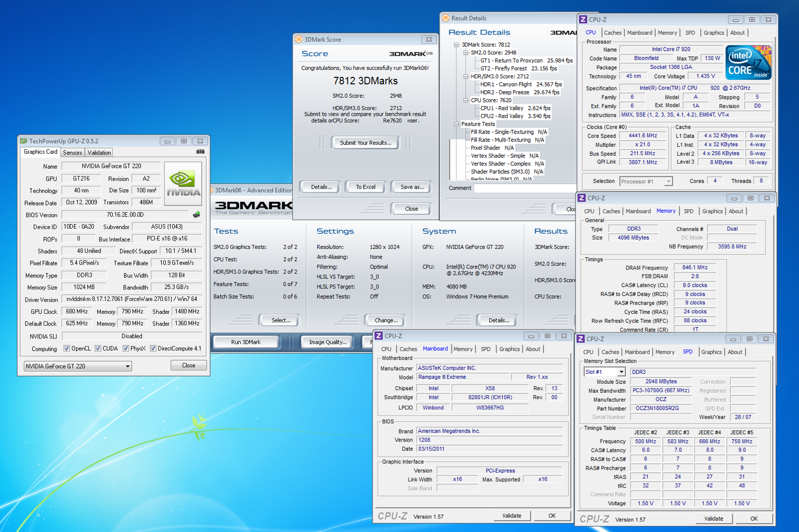Click the CPU2 - Red Valley result row
The image size is (799, 532).
[x=515, y=116]
